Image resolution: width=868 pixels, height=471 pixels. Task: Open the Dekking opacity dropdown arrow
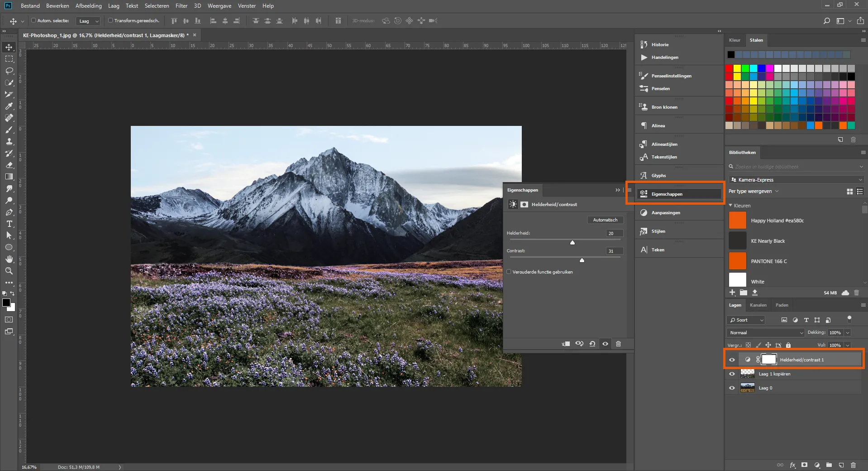tap(848, 332)
